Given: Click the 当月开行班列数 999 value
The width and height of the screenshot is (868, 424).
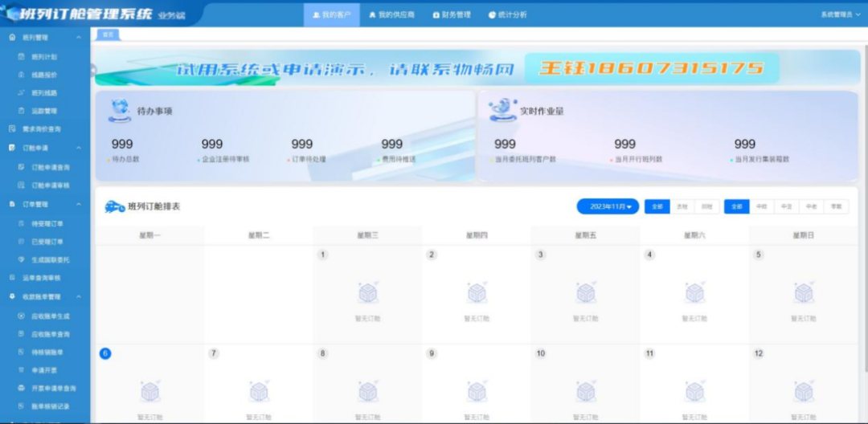Looking at the screenshot, I should 625,145.
